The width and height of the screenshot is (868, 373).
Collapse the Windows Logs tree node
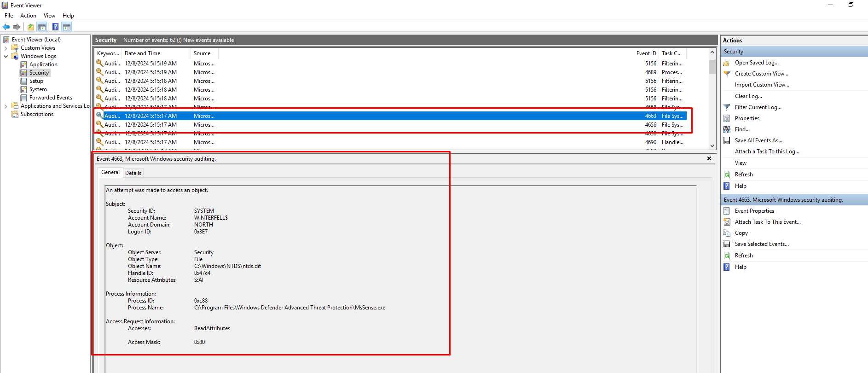point(6,56)
